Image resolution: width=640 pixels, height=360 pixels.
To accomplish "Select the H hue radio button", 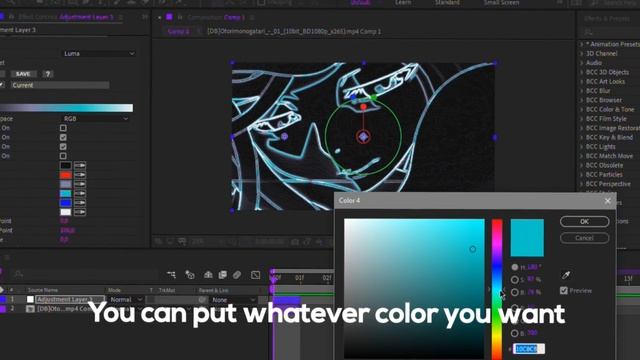I will tap(515, 267).
